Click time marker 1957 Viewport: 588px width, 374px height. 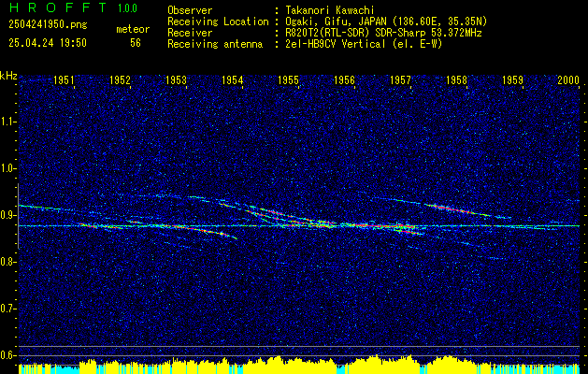pyautogui.click(x=400, y=79)
